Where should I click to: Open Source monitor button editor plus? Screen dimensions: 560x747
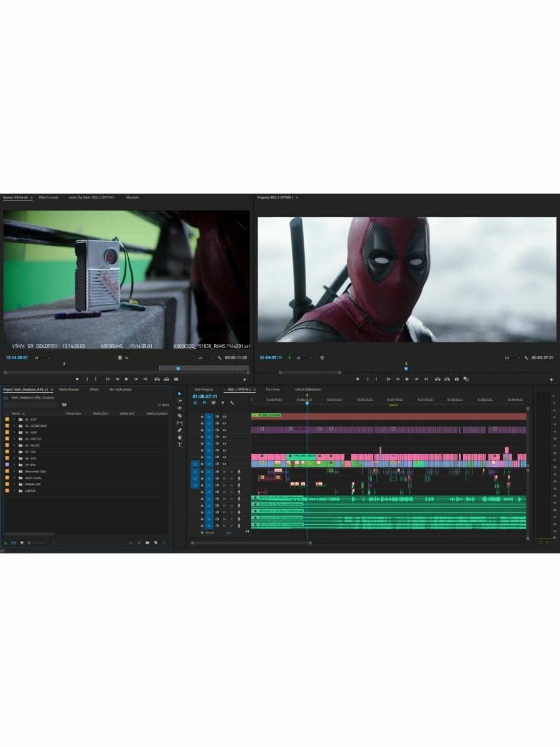[245, 379]
